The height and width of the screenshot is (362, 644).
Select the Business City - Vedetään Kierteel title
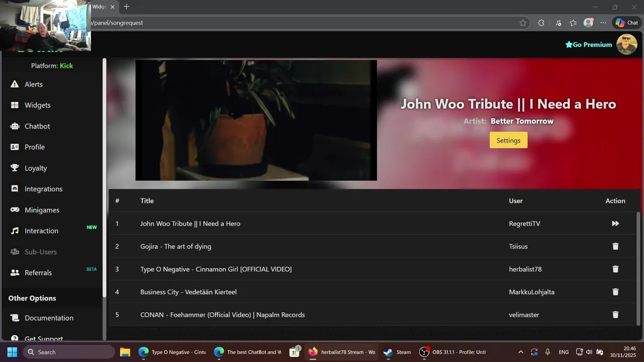pyautogui.click(x=188, y=292)
